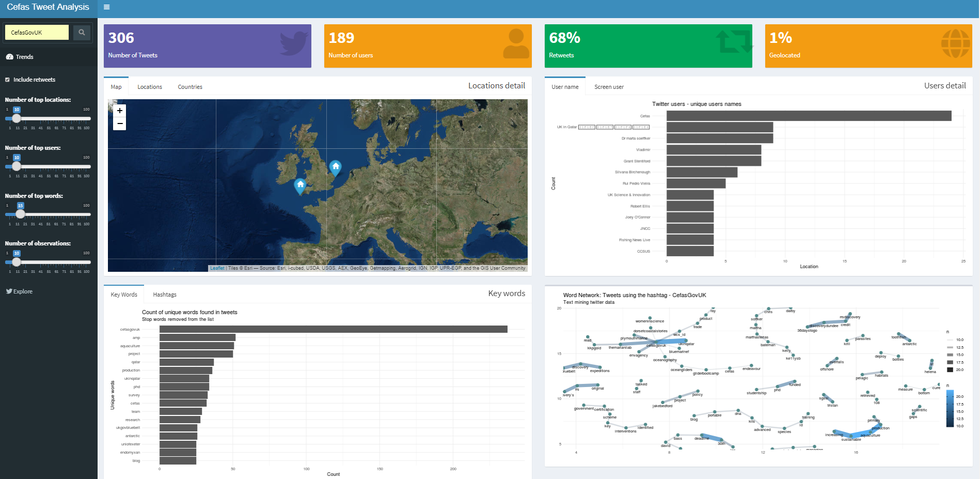Click the globe icon in the Geolocated box
Image resolution: width=980 pixels, height=479 pixels.
point(955,43)
